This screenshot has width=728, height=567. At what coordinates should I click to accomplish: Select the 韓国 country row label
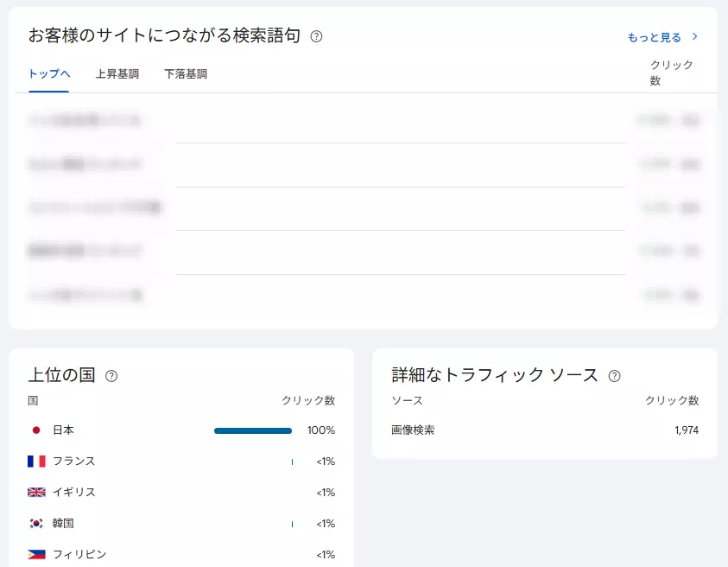63,523
